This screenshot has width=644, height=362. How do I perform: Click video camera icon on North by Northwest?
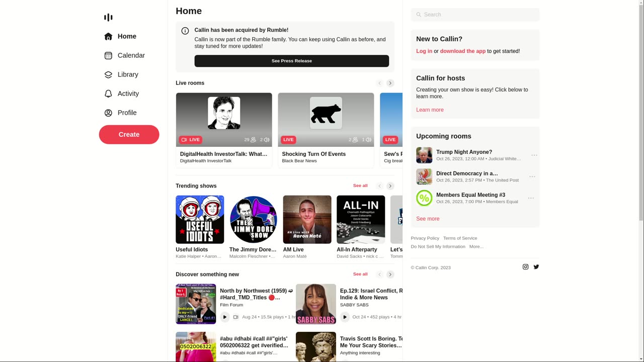click(235, 317)
